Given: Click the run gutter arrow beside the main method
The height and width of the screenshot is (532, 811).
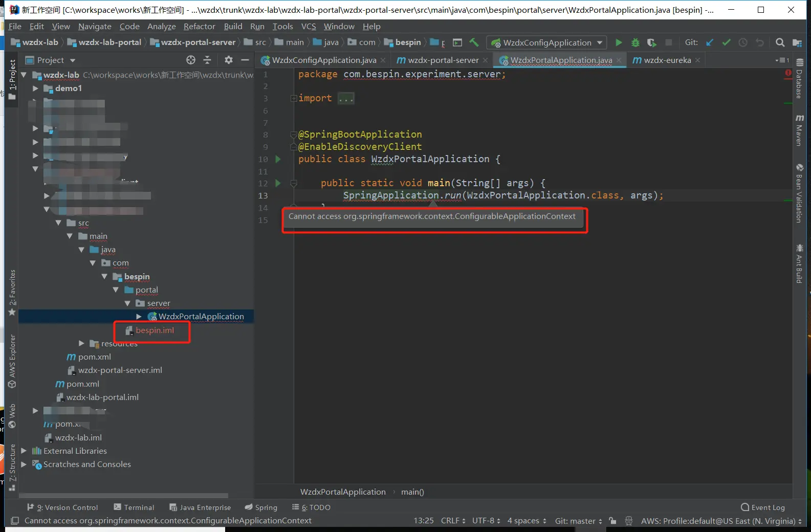Looking at the screenshot, I should tap(278, 183).
